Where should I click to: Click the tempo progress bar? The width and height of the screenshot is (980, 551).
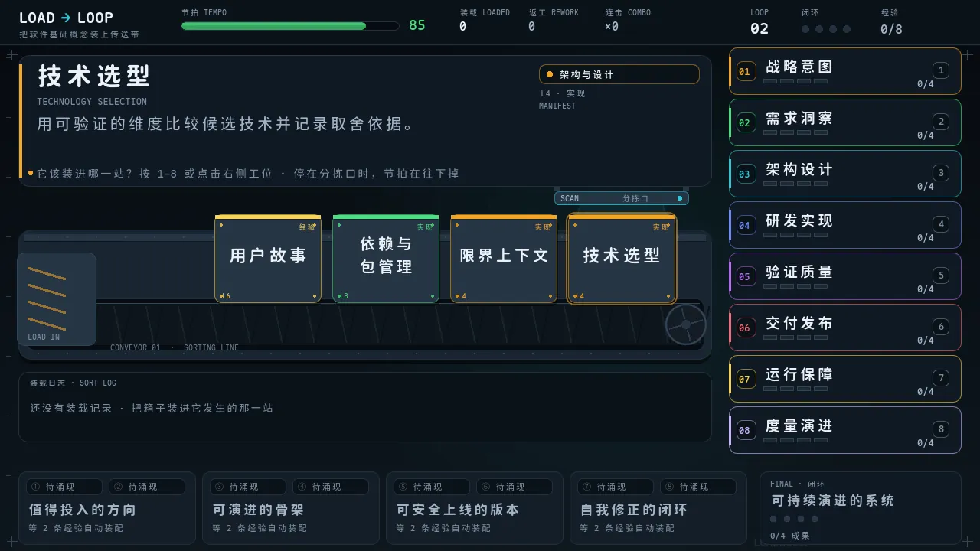click(x=290, y=26)
